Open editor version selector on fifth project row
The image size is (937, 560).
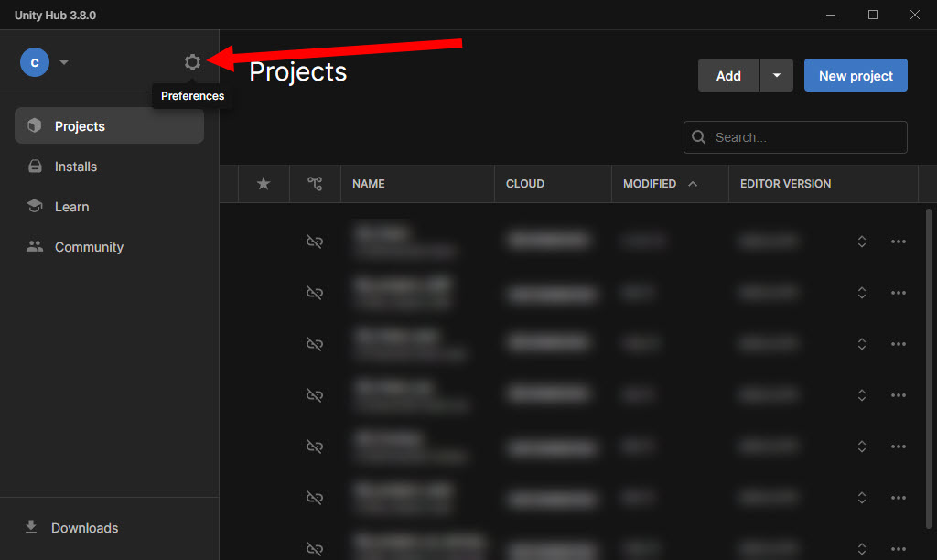pyautogui.click(x=862, y=447)
